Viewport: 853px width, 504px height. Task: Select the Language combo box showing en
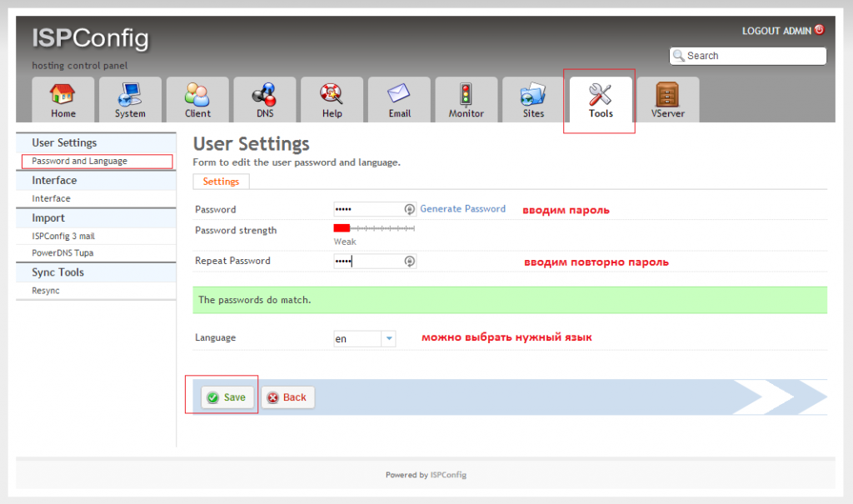coord(365,338)
